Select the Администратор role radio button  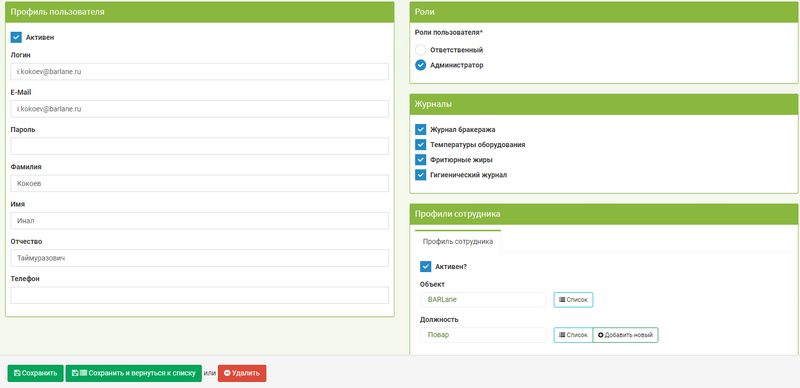click(x=420, y=65)
